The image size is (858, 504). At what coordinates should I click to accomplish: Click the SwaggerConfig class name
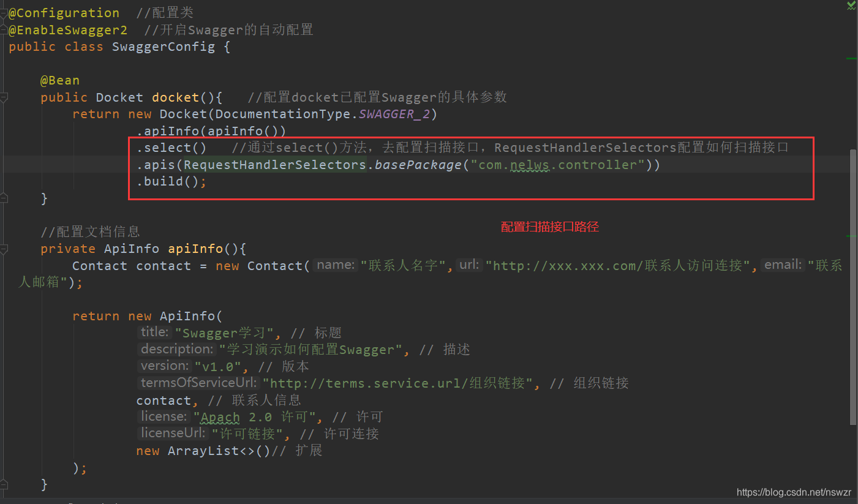(x=164, y=47)
